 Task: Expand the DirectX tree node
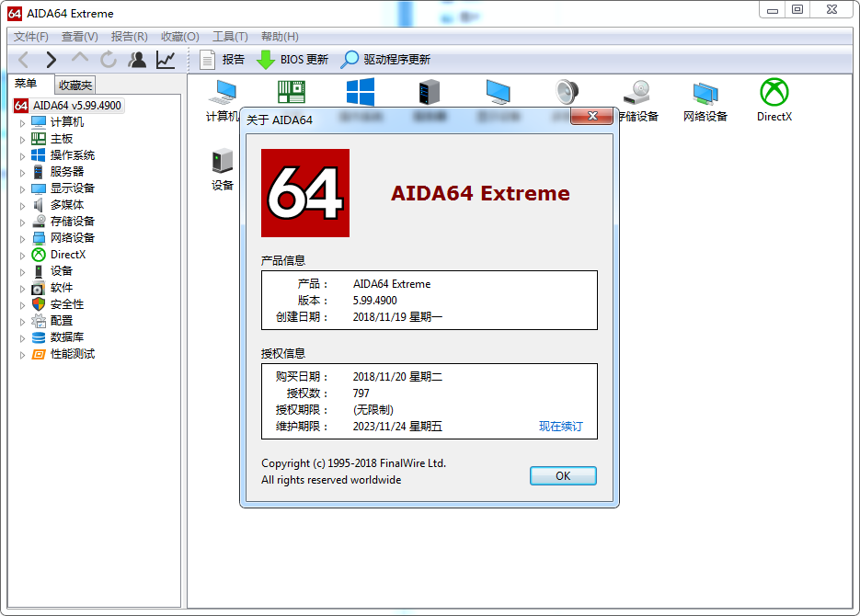22,256
